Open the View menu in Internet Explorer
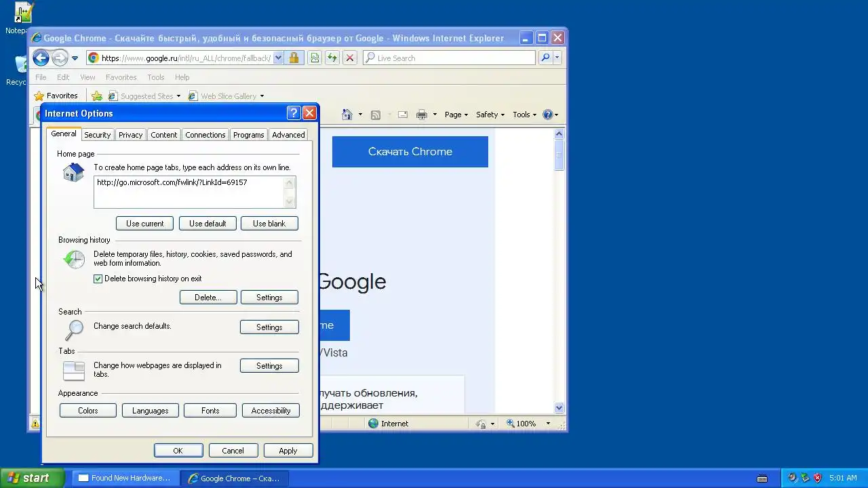Screen dimensions: 868x488 (87, 77)
